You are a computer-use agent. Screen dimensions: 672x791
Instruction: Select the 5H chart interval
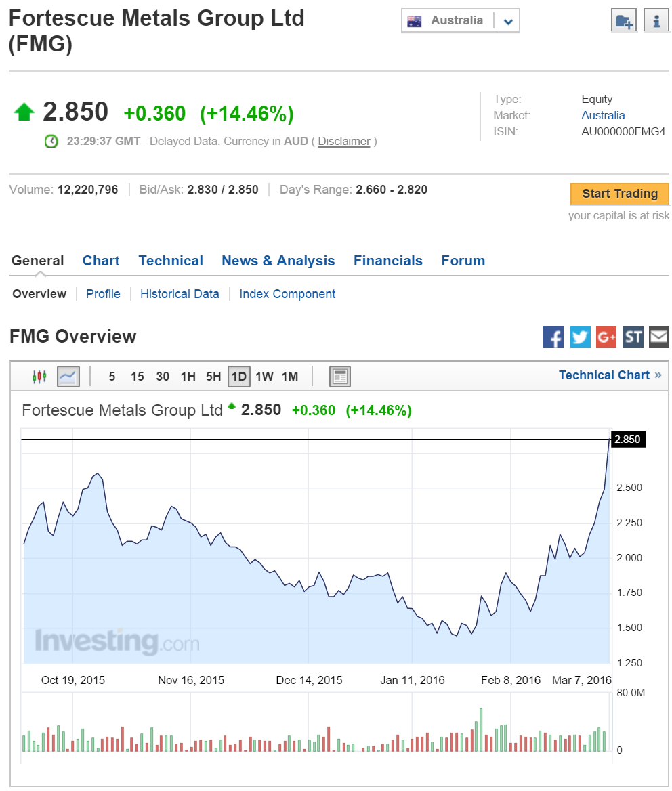[213, 377]
